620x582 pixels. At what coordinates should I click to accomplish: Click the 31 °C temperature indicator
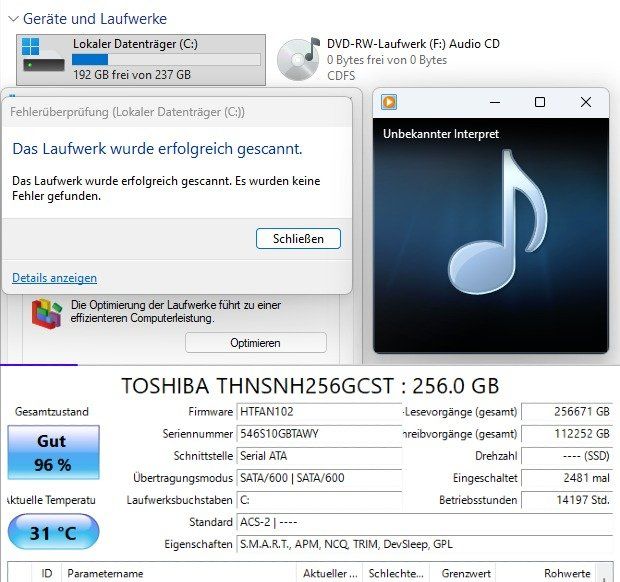[53, 532]
